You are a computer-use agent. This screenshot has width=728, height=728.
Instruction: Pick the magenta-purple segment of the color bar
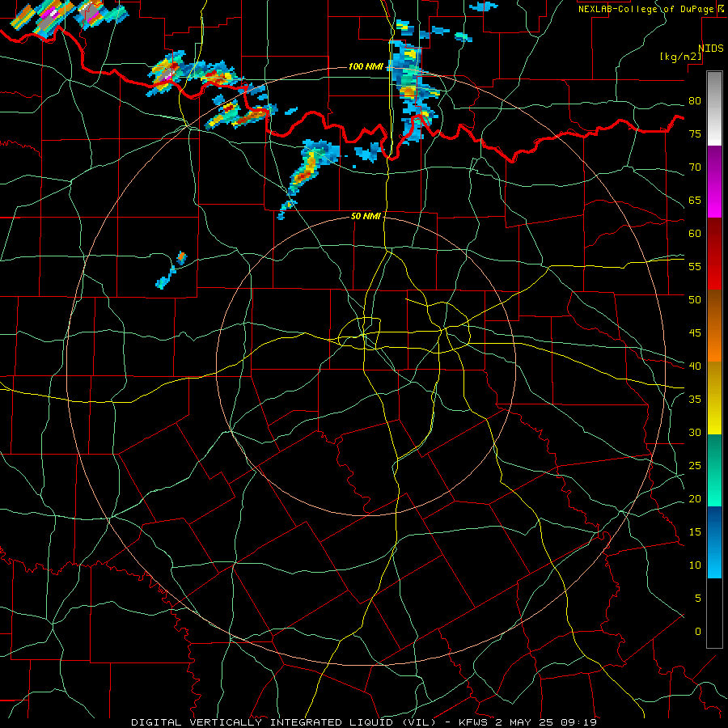pyautogui.click(x=714, y=181)
